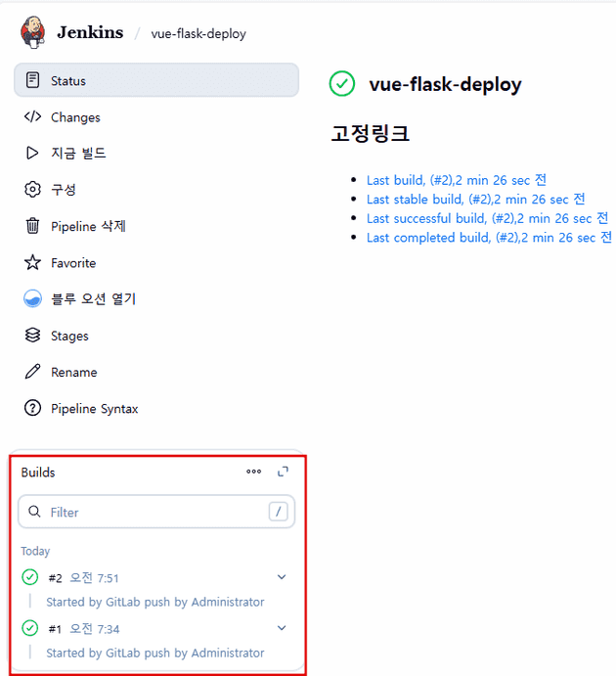
Task: Click the Pipeline Syntax question mark icon
Action: pos(32,408)
